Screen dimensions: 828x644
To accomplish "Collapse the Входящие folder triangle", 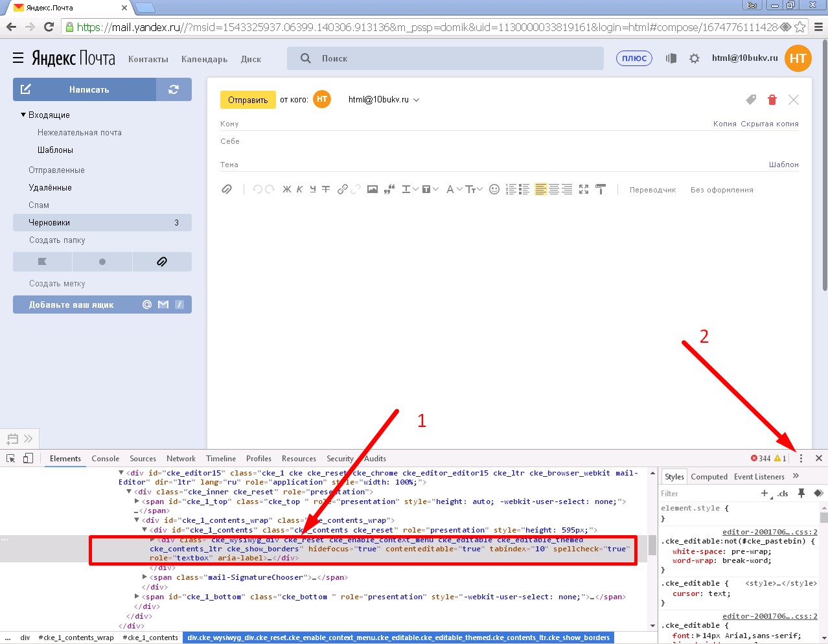I will point(23,115).
